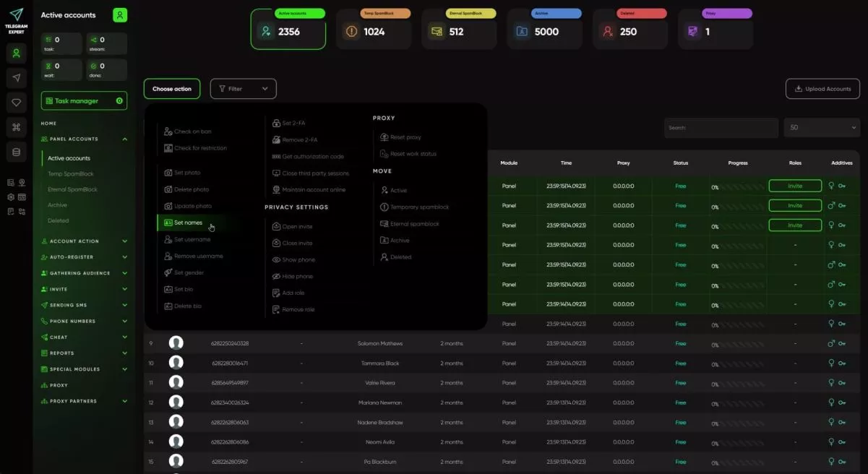868x474 pixels.
Task: Open the small settings gear icon
Action: click(x=11, y=197)
